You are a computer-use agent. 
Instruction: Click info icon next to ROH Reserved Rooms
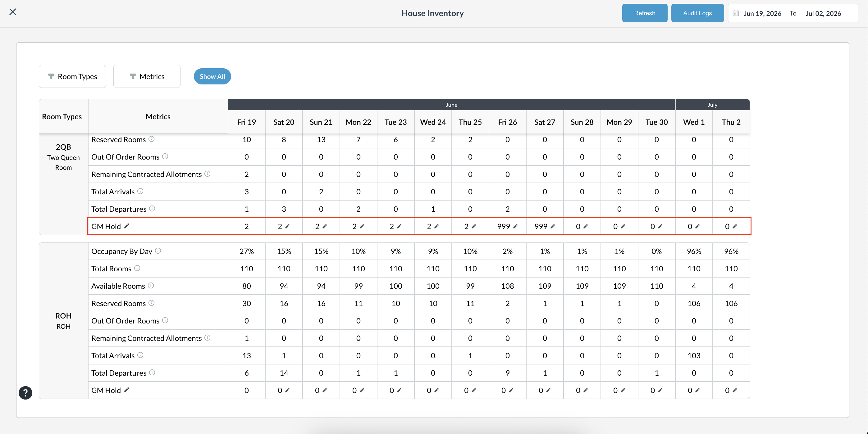(152, 303)
